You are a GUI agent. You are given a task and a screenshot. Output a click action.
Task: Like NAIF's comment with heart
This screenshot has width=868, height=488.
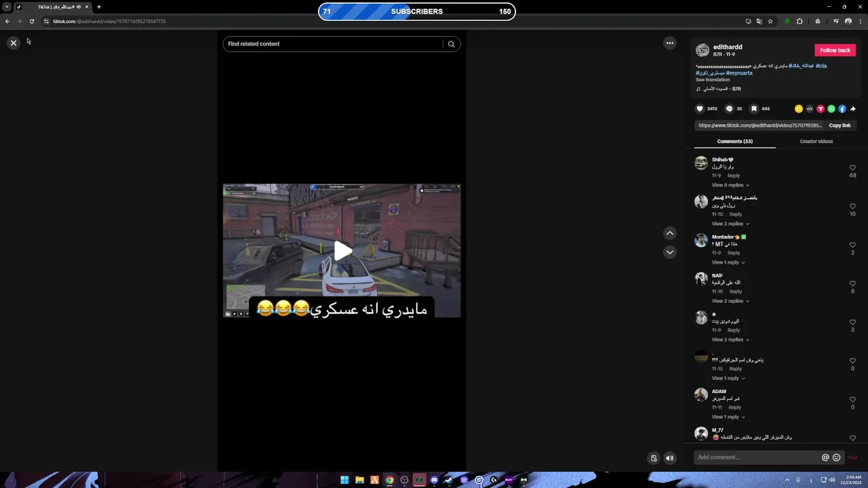pyautogui.click(x=852, y=283)
